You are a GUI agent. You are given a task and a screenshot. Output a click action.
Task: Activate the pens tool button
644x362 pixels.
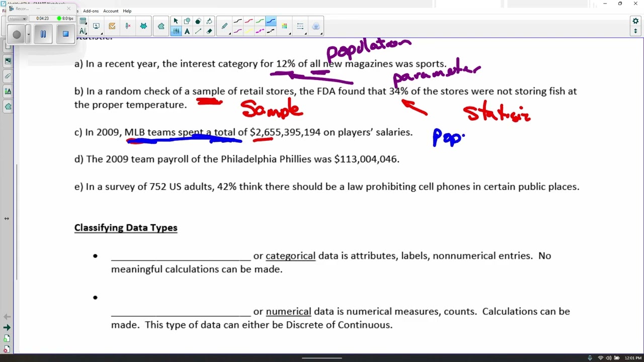[176, 31]
